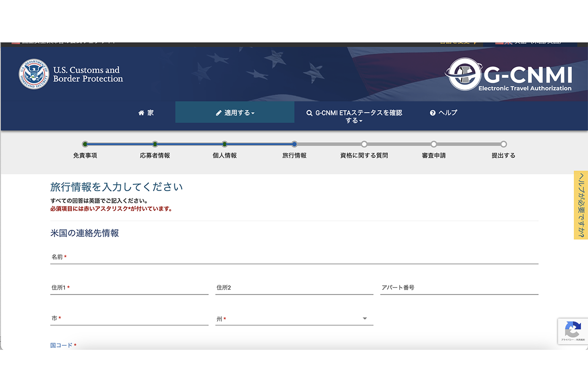The height and width of the screenshot is (392, 588).
Task: Go to the 個人情報 progress step
Action: (224, 144)
